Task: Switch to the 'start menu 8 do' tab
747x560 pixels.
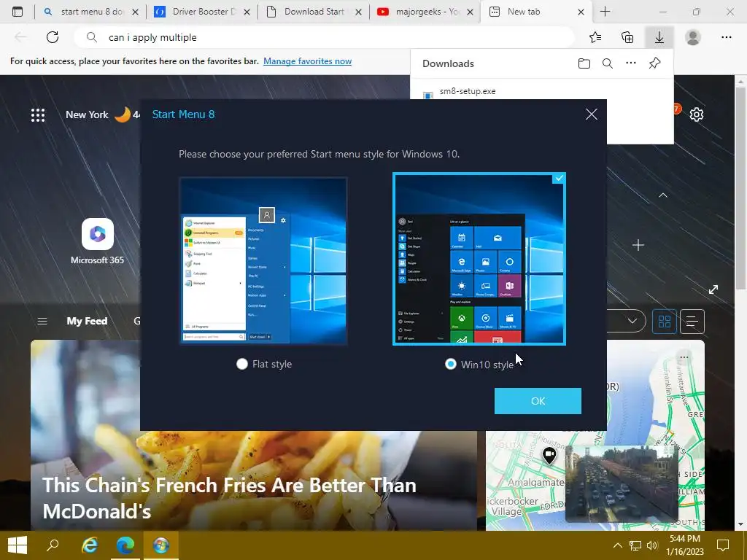Action: (x=90, y=12)
